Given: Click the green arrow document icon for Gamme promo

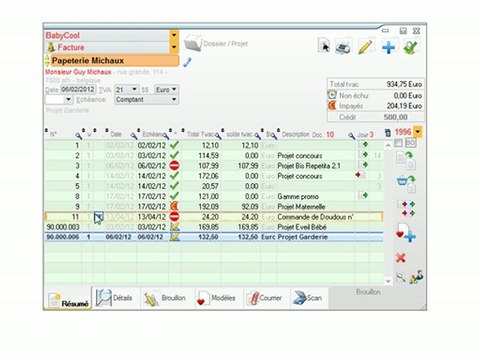Looking at the screenshot, I should pyautogui.click(x=363, y=196).
